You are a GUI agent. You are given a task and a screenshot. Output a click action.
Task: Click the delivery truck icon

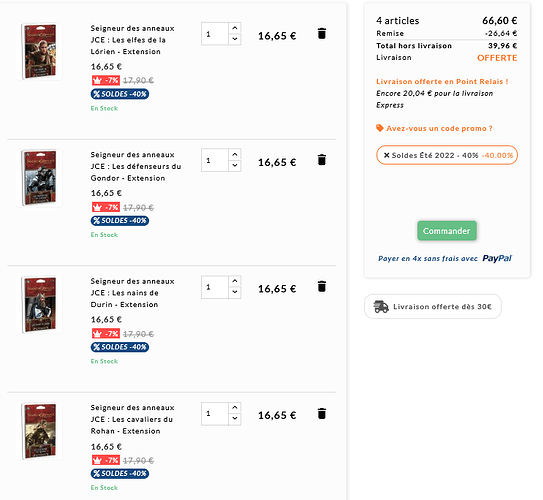click(x=381, y=307)
